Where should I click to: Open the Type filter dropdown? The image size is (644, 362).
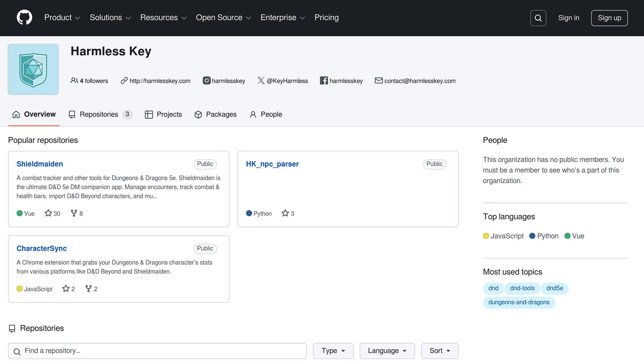[333, 351]
